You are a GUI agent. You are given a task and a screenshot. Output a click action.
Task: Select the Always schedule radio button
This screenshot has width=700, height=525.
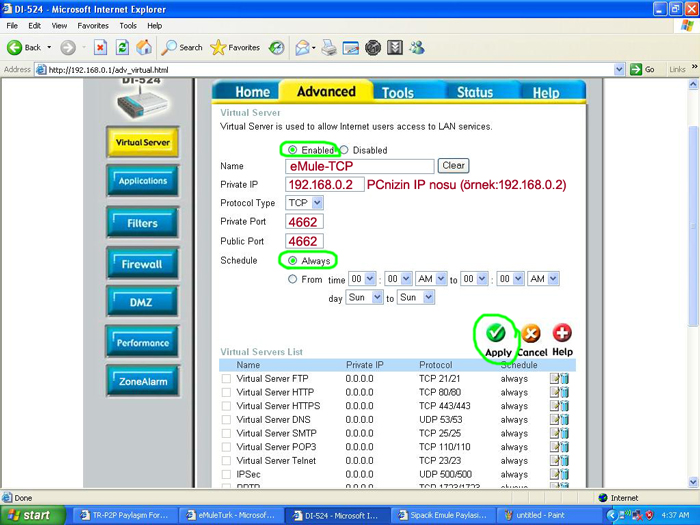(292, 261)
